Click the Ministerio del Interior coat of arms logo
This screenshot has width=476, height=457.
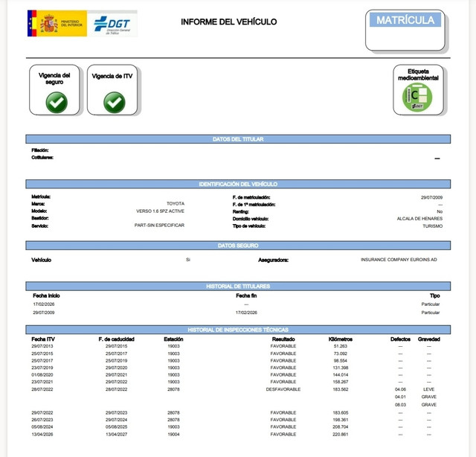tap(57, 23)
